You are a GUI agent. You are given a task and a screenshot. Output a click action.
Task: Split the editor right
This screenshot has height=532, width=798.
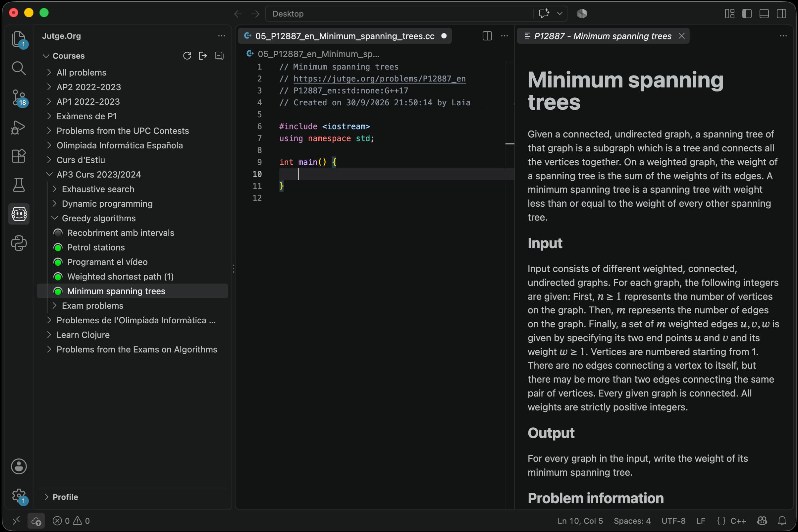(487, 36)
